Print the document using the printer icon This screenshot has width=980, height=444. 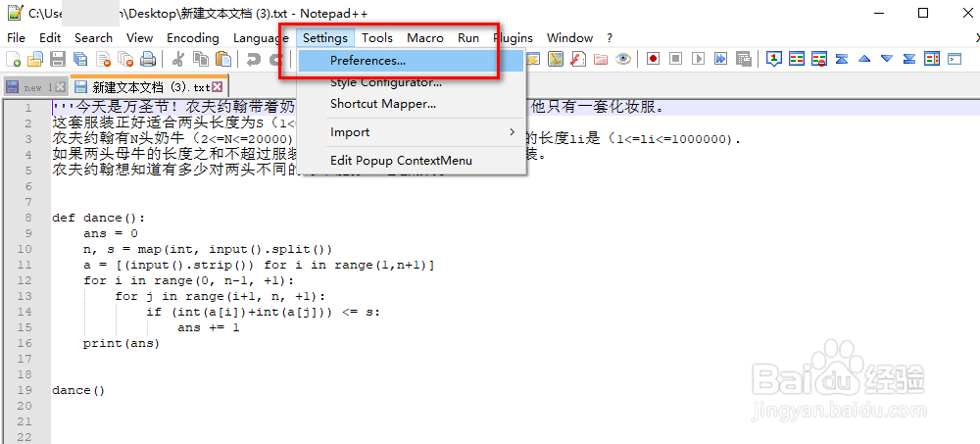[148, 60]
